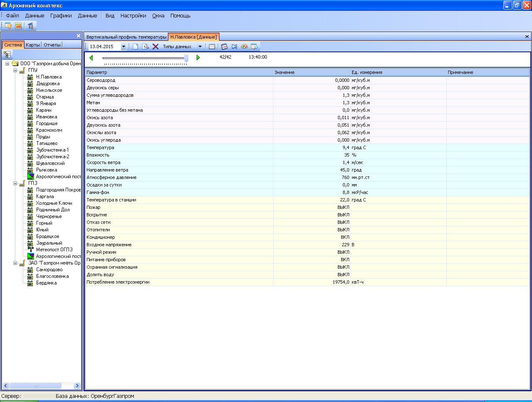The image size is (532, 402).
Task: Switch to the Отчеты tab
Action: [x=52, y=45]
